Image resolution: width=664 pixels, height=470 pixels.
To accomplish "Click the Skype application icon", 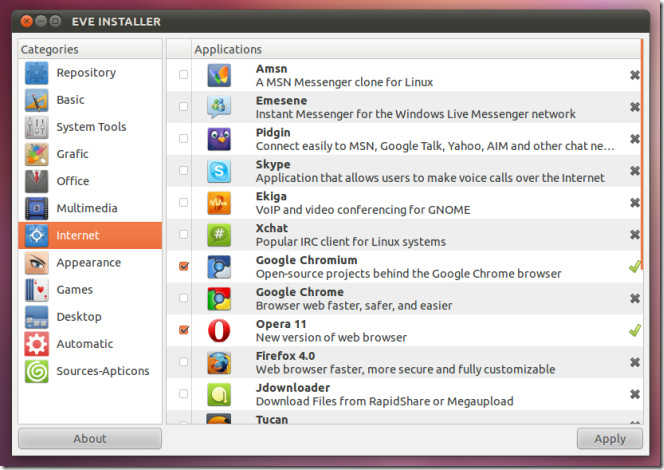I will [219, 171].
